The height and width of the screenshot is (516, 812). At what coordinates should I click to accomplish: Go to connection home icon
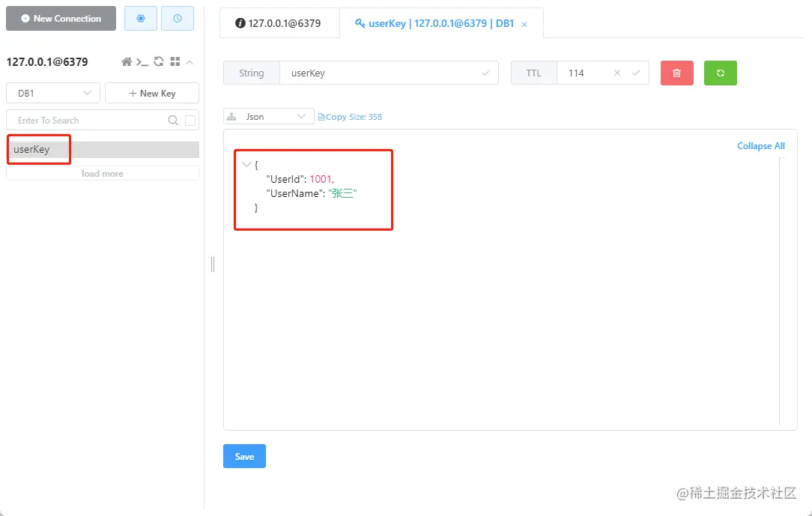pos(127,62)
